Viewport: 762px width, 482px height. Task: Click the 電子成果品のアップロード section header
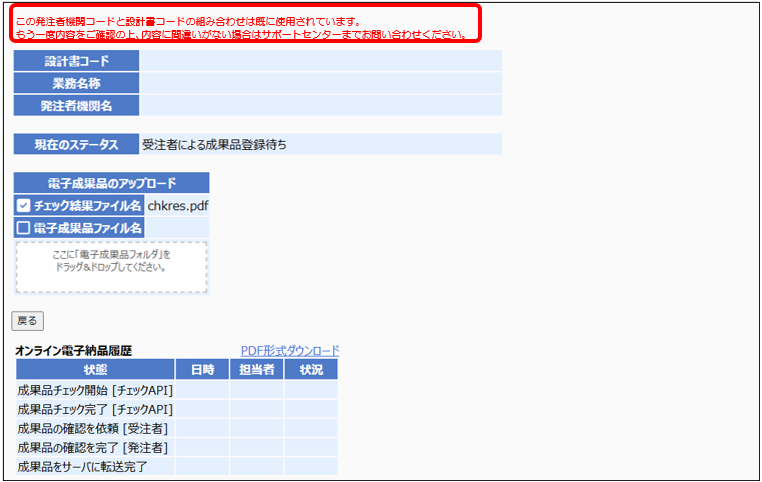[x=111, y=183]
